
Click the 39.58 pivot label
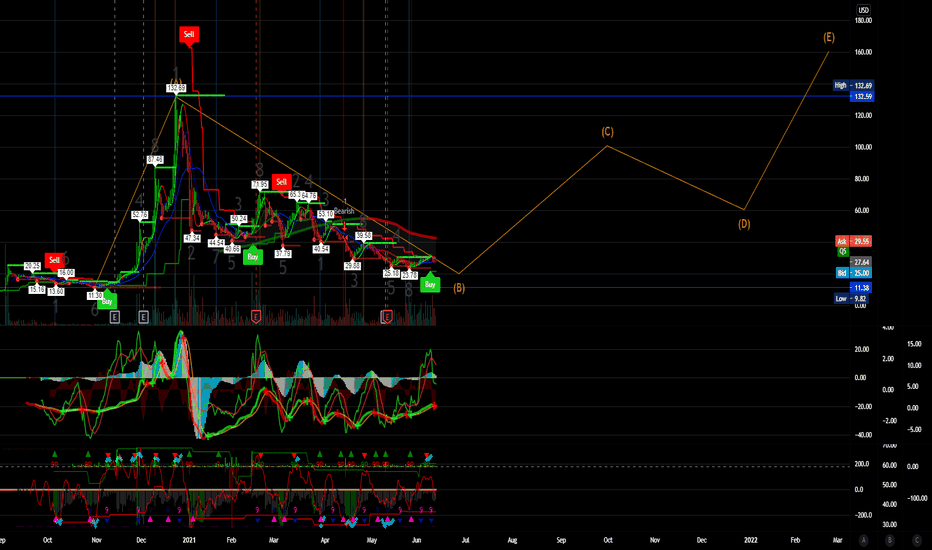click(x=364, y=236)
